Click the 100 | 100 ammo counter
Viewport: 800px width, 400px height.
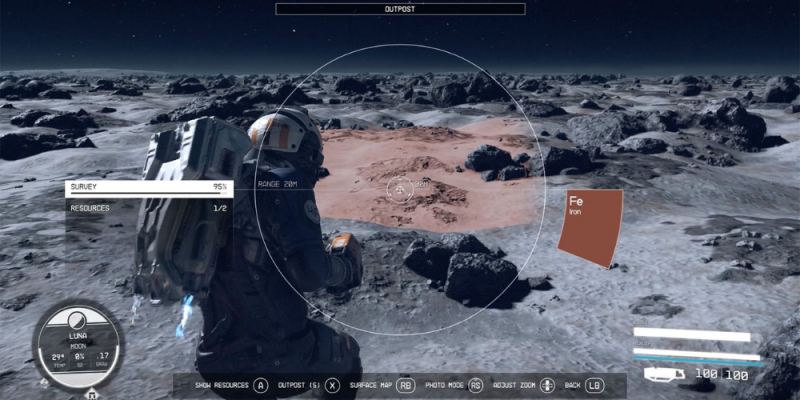point(722,375)
